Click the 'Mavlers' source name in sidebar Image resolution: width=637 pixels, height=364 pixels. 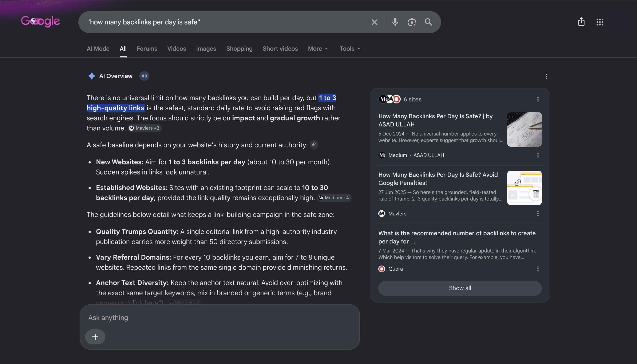pyautogui.click(x=397, y=214)
